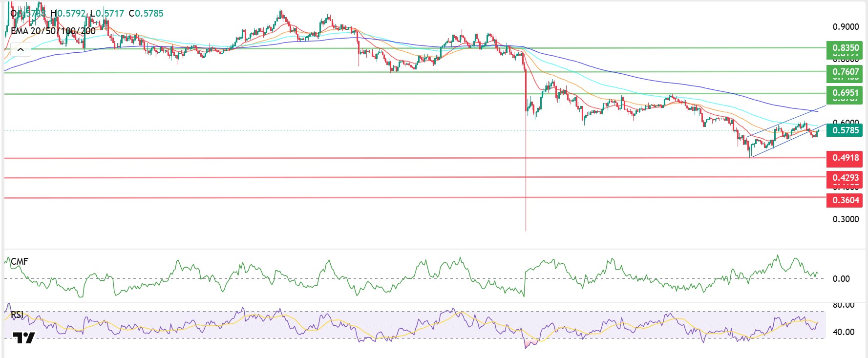
Task: Click the 0.3000 price scale value
Action: (846, 219)
